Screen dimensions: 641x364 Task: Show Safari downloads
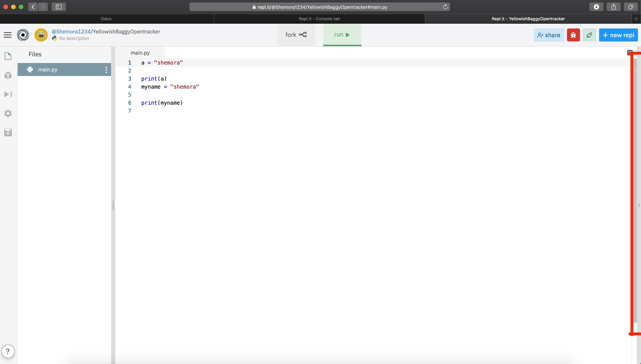pos(596,7)
